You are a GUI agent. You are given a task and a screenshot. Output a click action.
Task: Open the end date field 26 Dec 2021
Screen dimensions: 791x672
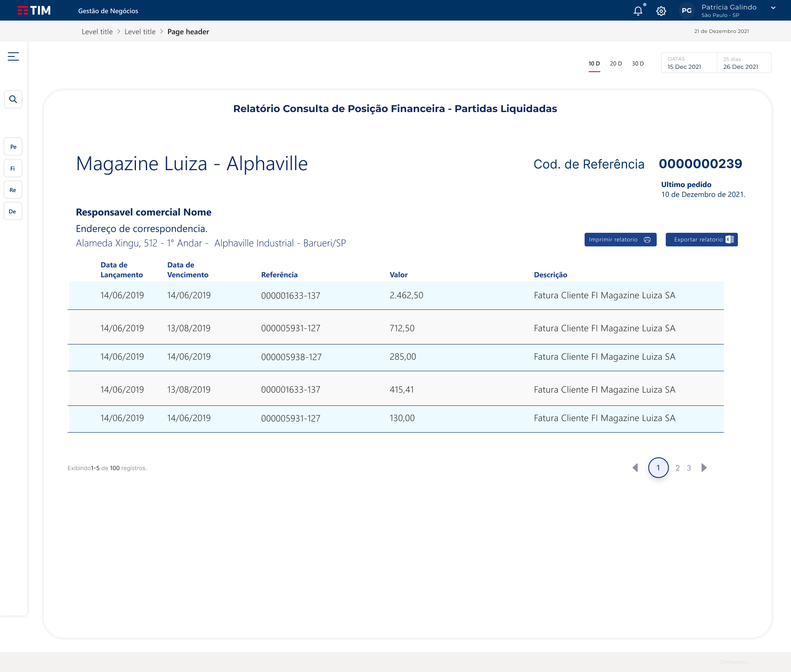(x=744, y=63)
